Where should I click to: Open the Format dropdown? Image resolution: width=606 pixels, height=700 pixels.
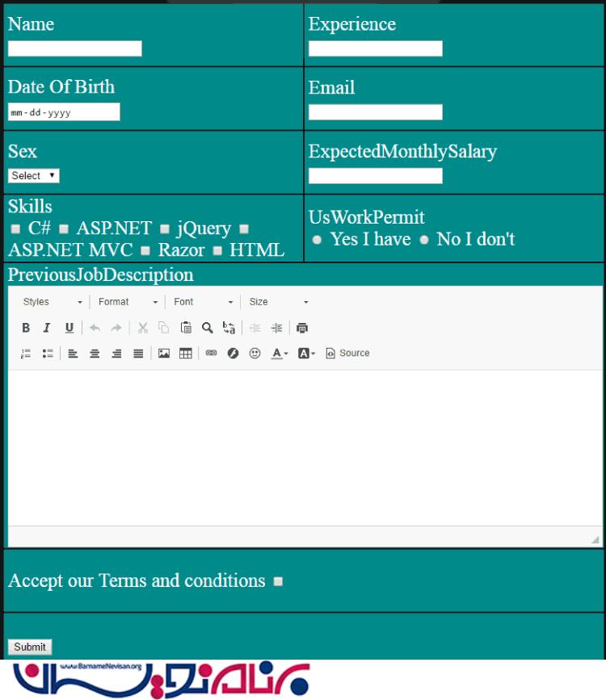(128, 302)
